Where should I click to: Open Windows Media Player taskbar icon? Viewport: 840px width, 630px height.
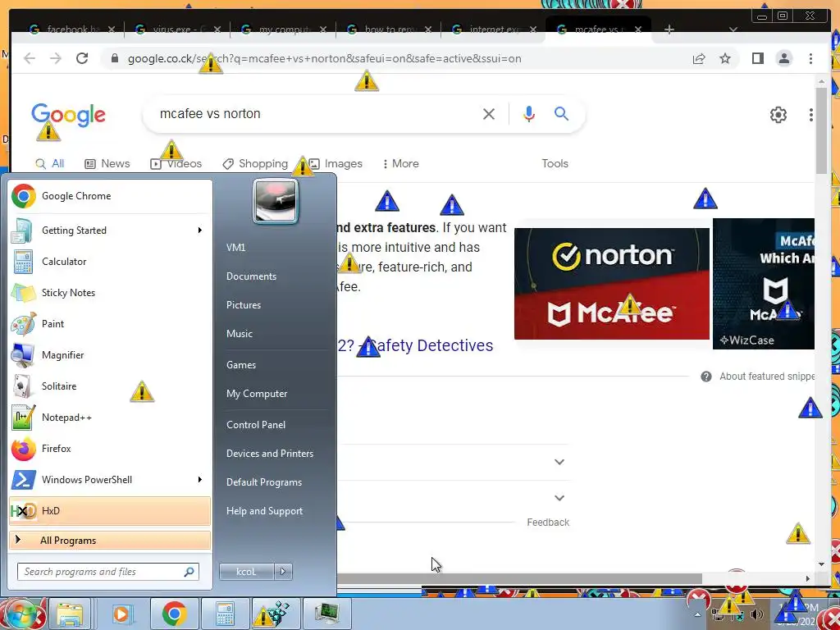click(x=122, y=614)
